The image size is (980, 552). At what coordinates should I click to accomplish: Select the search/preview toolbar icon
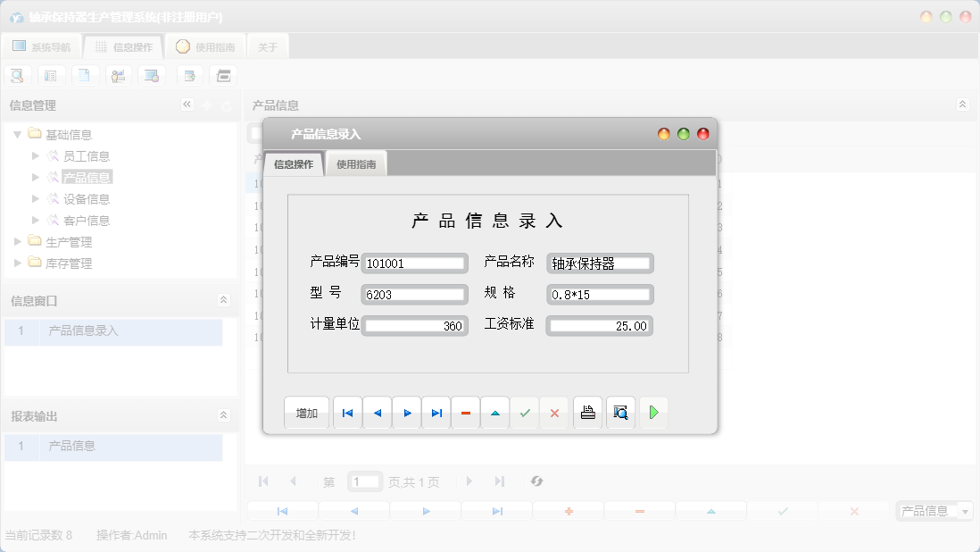(17, 75)
